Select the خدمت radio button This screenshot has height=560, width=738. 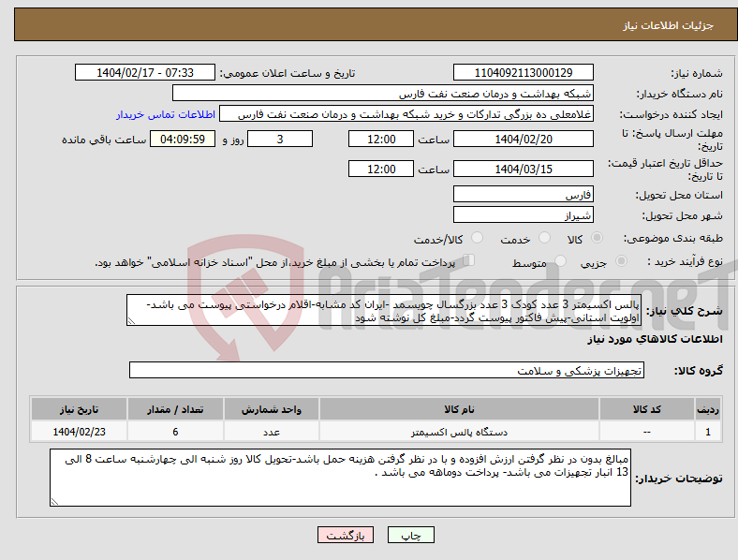[544, 238]
